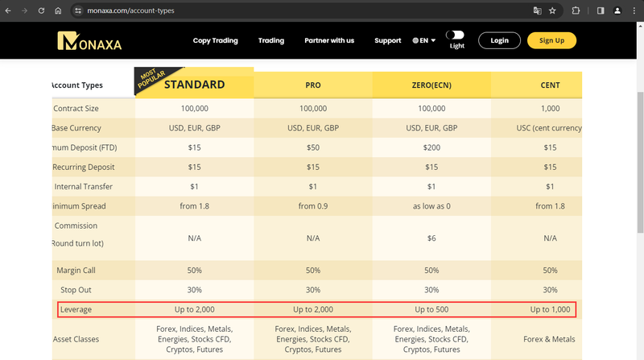This screenshot has width=644, height=360.
Task: Click the Asset Classes row label
Action: pos(76,339)
